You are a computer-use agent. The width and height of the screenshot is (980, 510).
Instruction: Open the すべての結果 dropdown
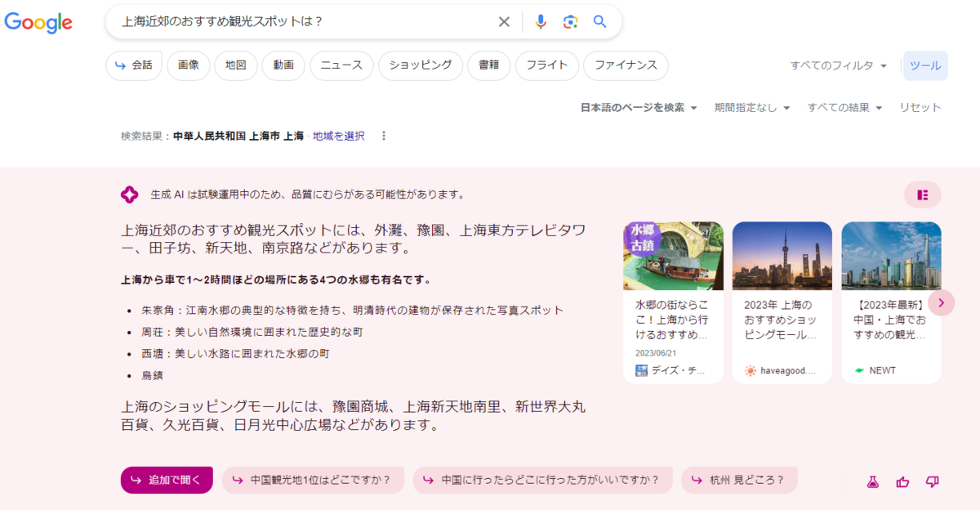pos(845,107)
